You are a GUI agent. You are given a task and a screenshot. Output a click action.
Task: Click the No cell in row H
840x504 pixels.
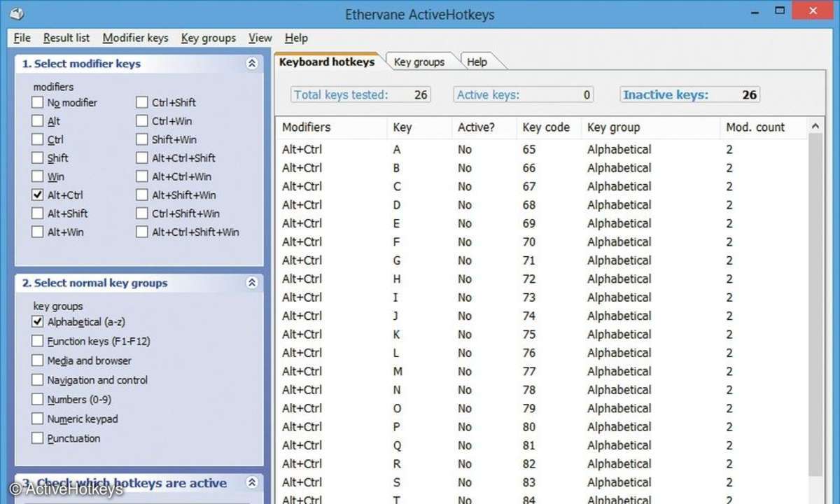click(x=465, y=279)
